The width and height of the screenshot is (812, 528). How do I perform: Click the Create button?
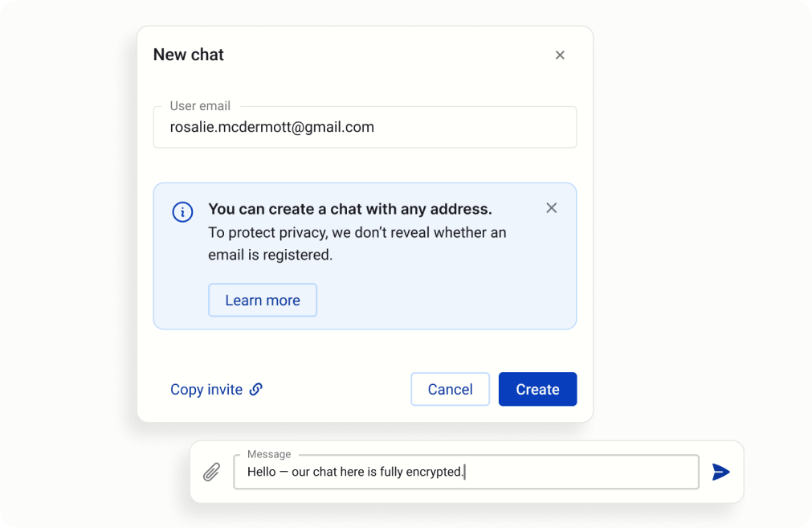click(537, 390)
